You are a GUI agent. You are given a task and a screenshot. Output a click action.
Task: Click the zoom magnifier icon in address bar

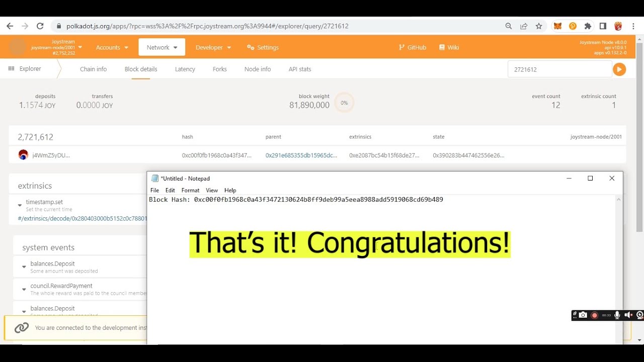click(509, 26)
